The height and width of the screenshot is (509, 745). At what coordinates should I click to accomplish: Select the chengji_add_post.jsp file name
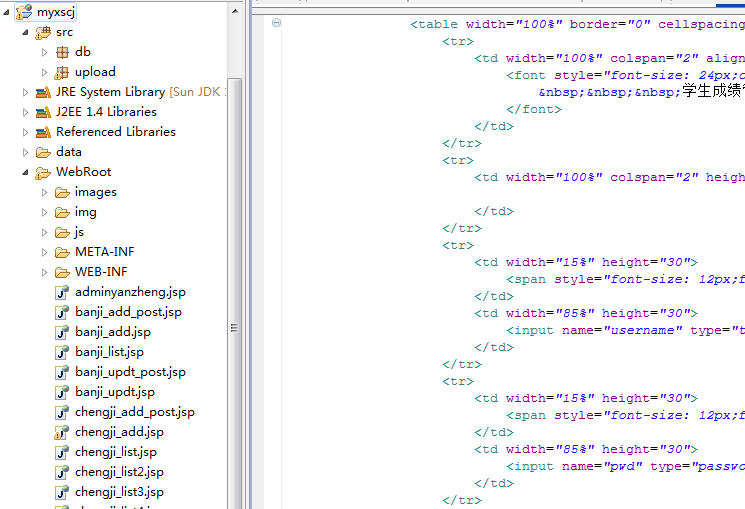[135, 412]
